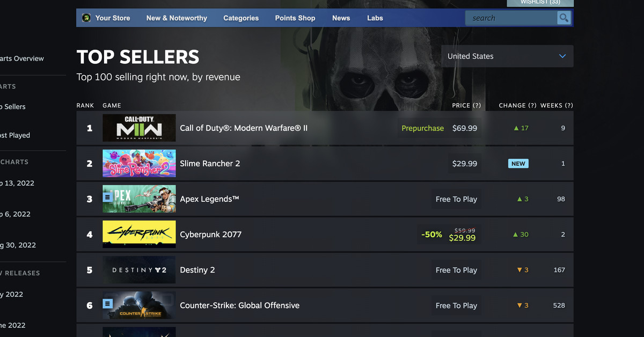Click Counter-Strike Free To Play label

click(456, 305)
